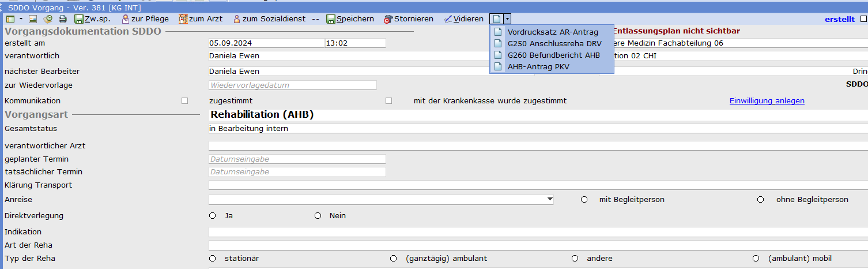The image size is (868, 269).
Task: Click Stornieren to cancel the case
Action: tap(409, 19)
